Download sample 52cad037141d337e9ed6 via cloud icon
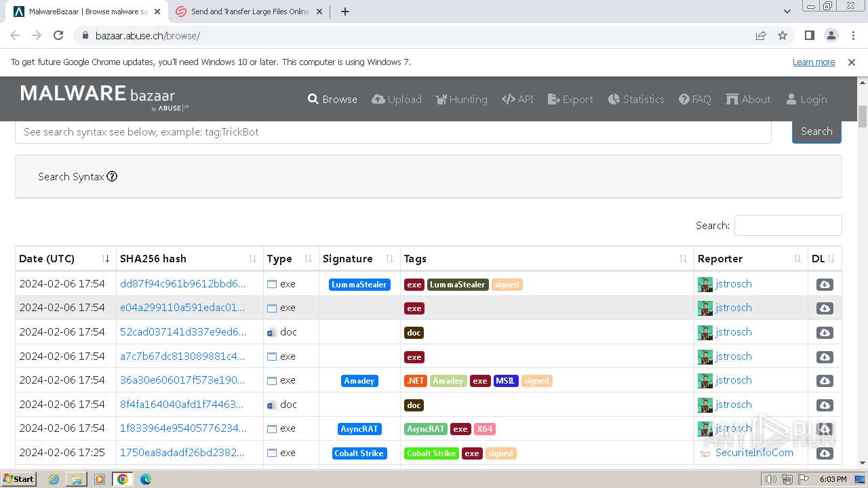Image resolution: width=868 pixels, height=488 pixels. (825, 333)
